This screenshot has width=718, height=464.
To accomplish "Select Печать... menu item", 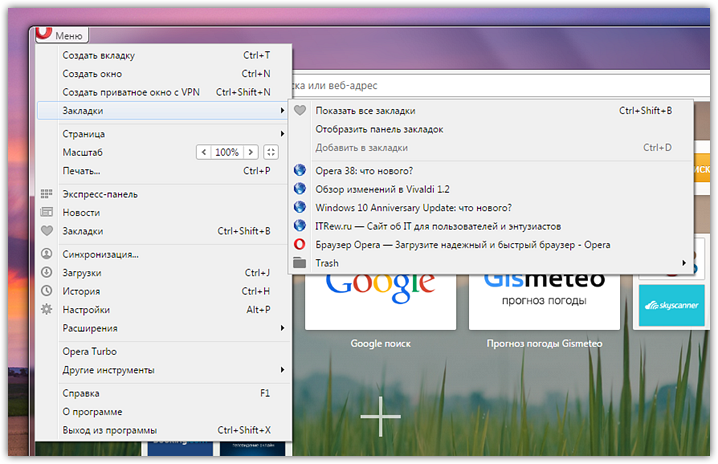I will (x=163, y=171).
